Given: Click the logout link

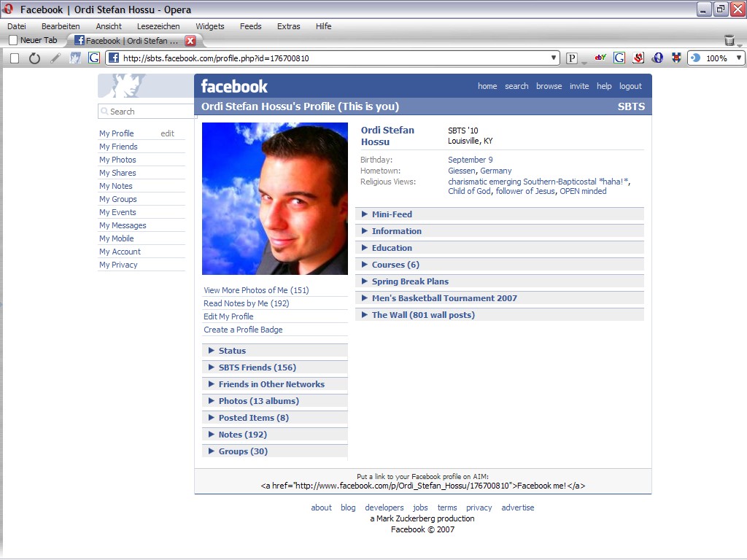Looking at the screenshot, I should [630, 86].
